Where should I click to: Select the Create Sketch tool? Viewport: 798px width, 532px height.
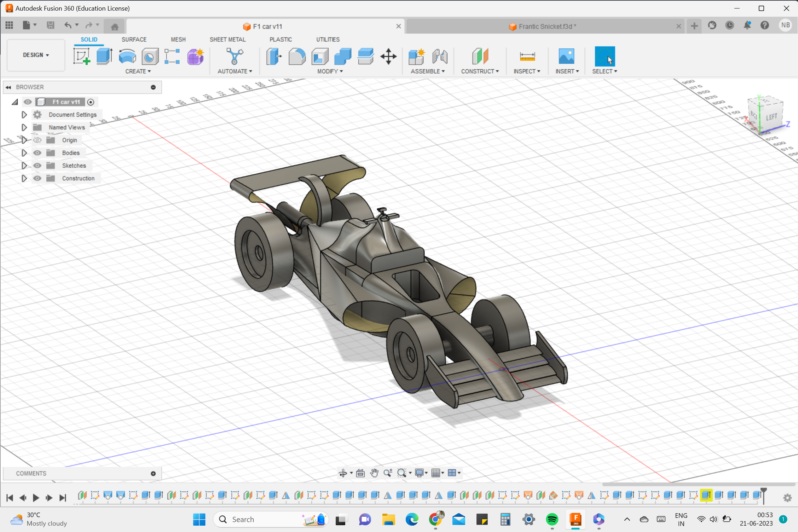[x=82, y=56]
